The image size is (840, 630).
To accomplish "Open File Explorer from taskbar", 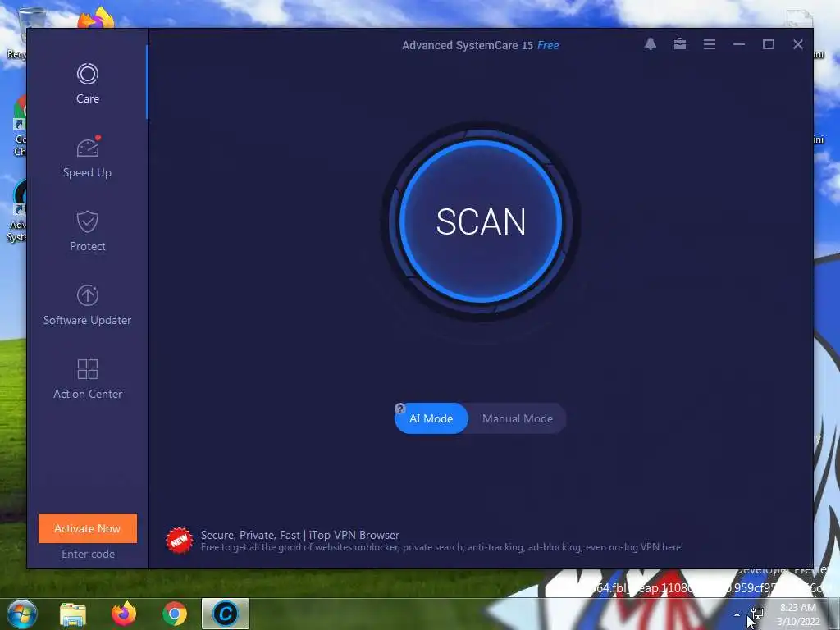I will 73,614.
